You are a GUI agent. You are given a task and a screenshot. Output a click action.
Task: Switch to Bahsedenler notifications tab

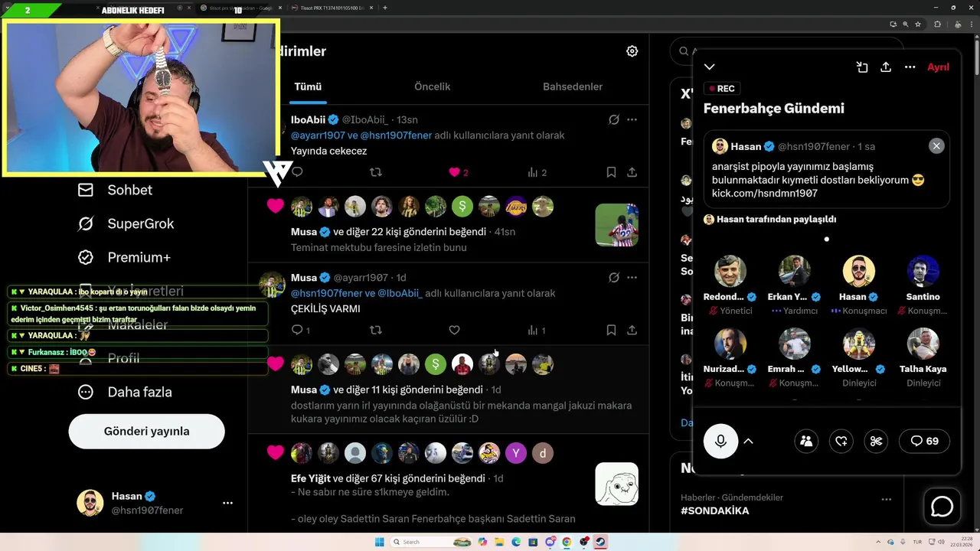click(573, 86)
